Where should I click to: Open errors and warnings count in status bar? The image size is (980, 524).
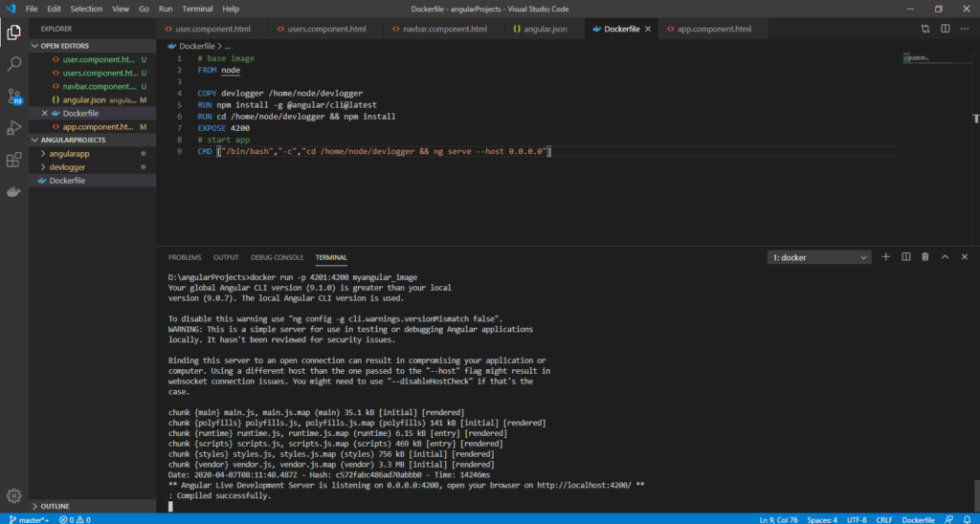[x=75, y=519]
